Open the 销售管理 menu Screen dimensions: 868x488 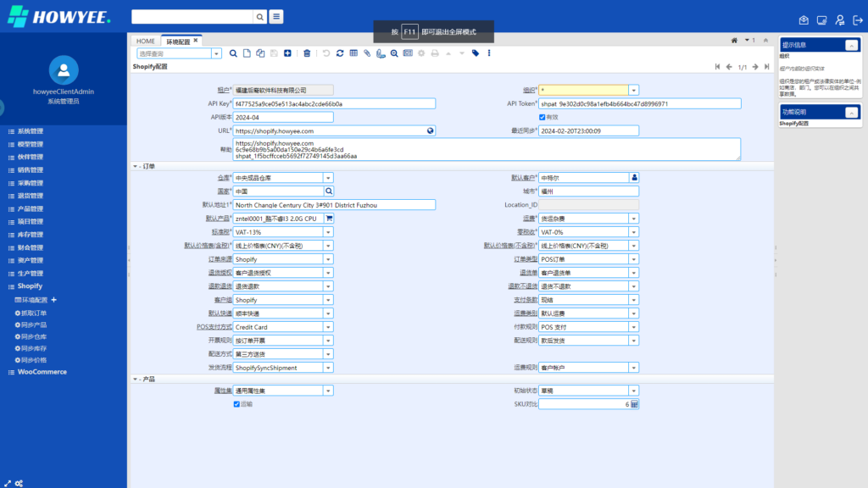pos(30,170)
